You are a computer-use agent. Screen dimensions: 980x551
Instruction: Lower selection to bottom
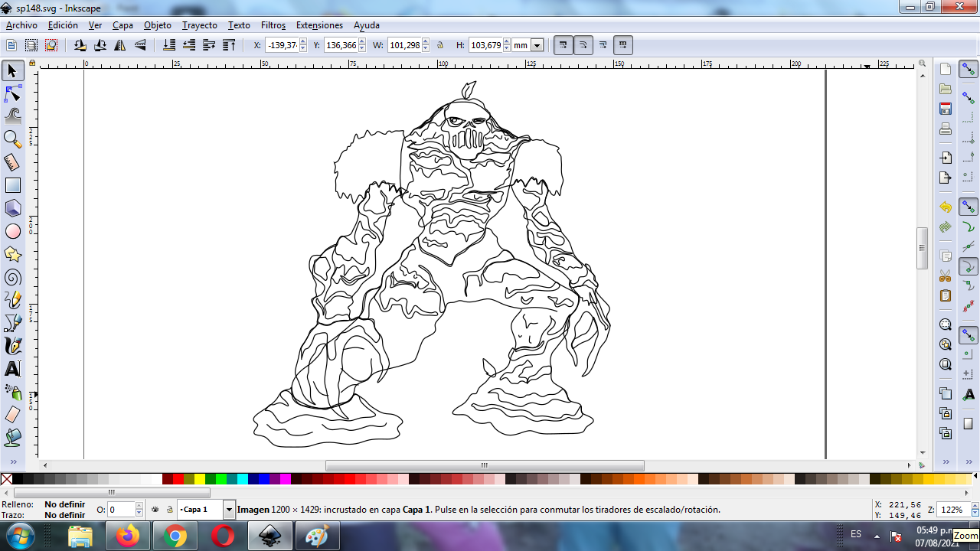pyautogui.click(x=169, y=45)
